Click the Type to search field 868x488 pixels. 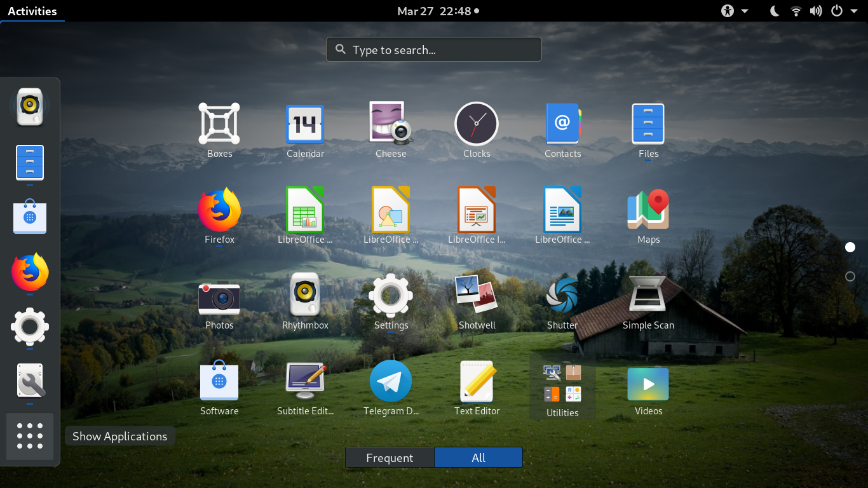pyautogui.click(x=434, y=50)
